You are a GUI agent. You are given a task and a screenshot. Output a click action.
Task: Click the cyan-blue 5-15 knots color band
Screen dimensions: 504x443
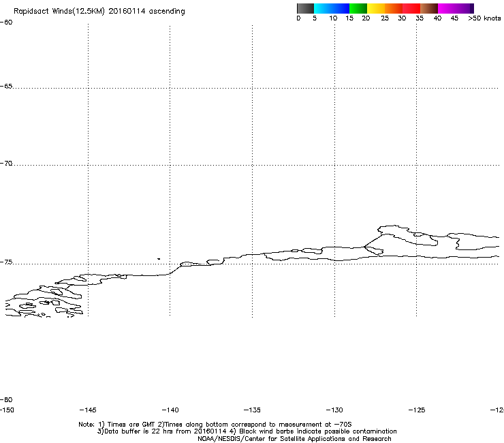pos(332,8)
